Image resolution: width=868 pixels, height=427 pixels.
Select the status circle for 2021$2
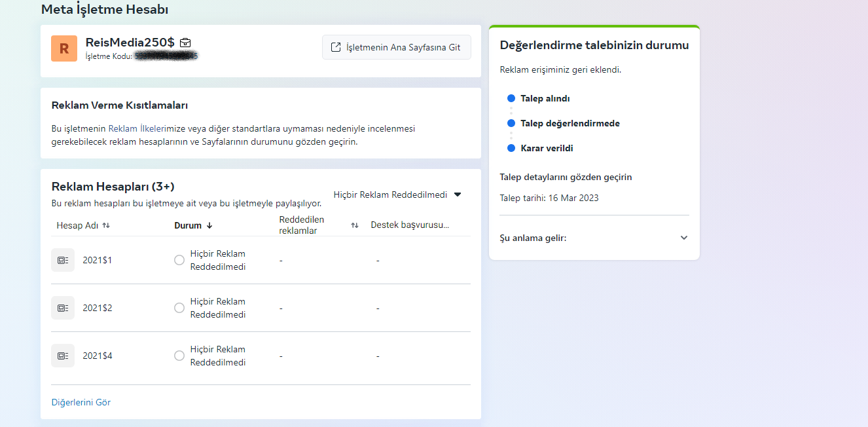(179, 308)
